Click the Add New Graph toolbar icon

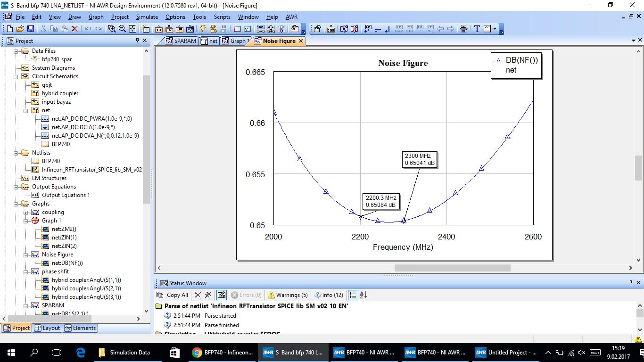tap(190, 29)
